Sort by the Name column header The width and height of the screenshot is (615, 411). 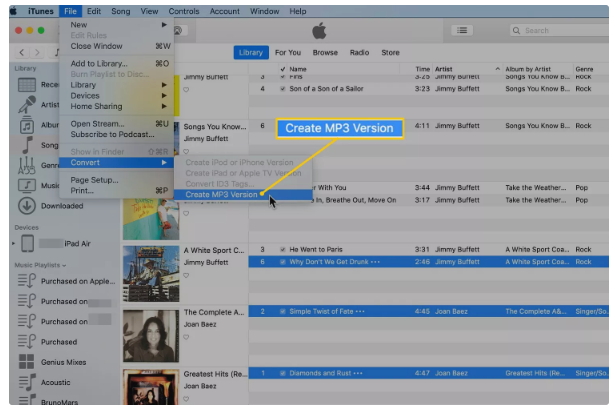coord(298,69)
